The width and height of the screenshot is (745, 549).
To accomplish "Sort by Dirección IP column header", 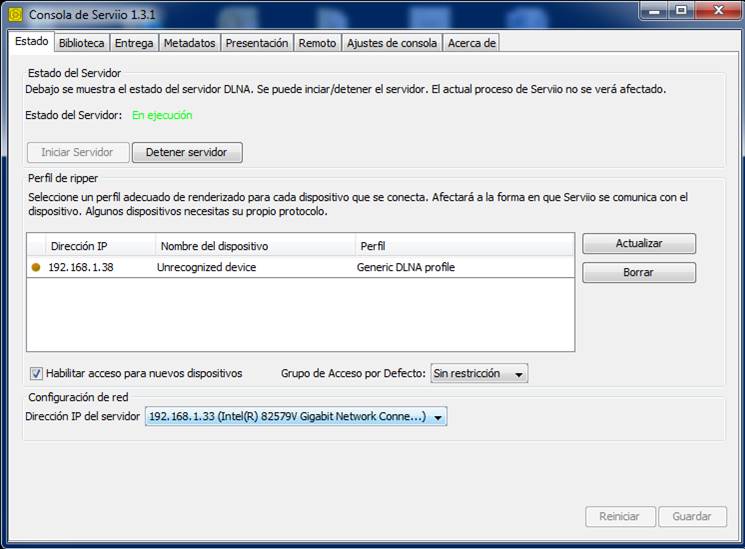I will pyautogui.click(x=100, y=245).
